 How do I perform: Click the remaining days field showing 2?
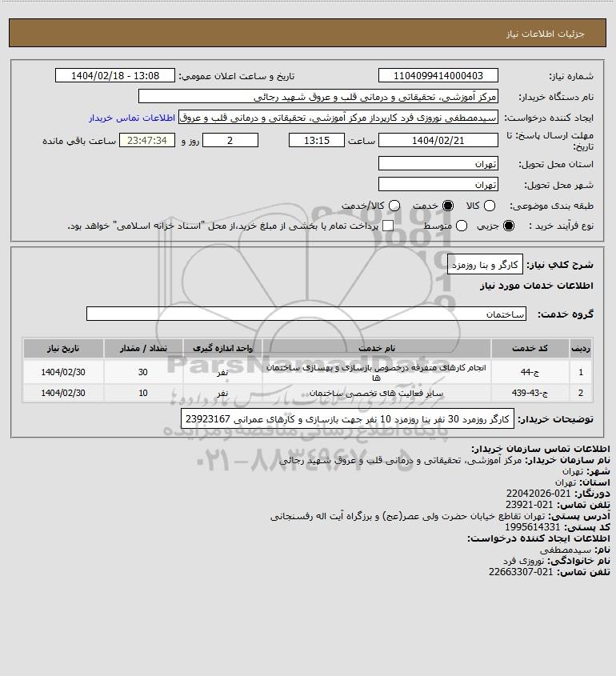(x=230, y=140)
